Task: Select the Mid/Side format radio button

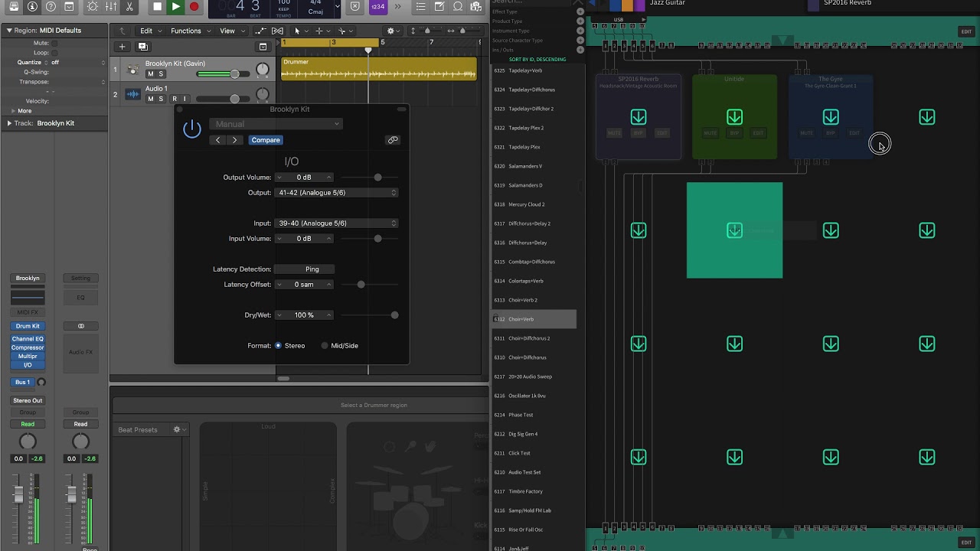Action: (325, 346)
